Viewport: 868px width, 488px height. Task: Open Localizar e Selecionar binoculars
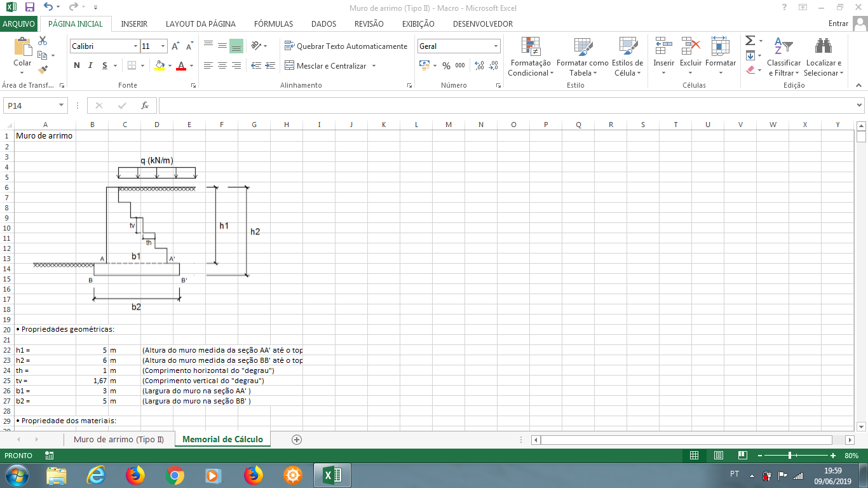[824, 57]
